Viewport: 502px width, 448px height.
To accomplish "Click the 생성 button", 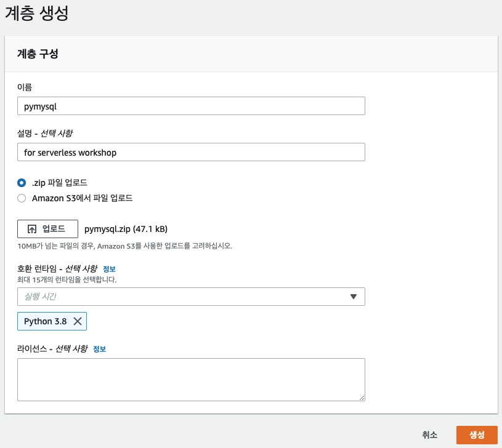I will click(477, 434).
